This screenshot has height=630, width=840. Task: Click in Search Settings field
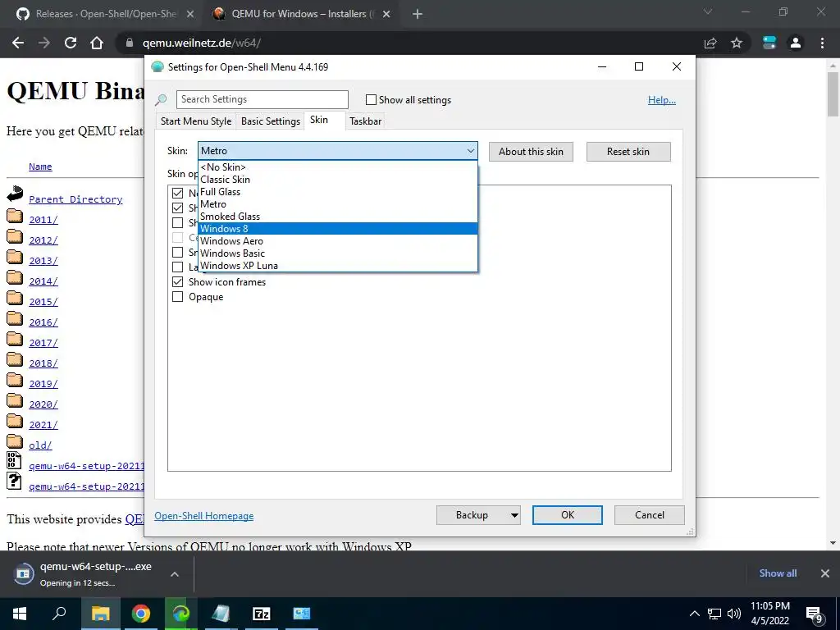(x=262, y=99)
